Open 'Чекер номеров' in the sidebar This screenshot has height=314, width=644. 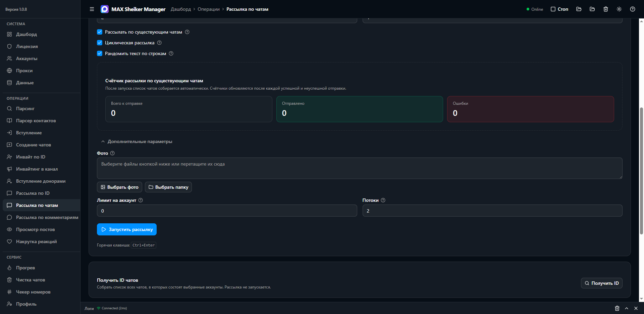[41, 292]
